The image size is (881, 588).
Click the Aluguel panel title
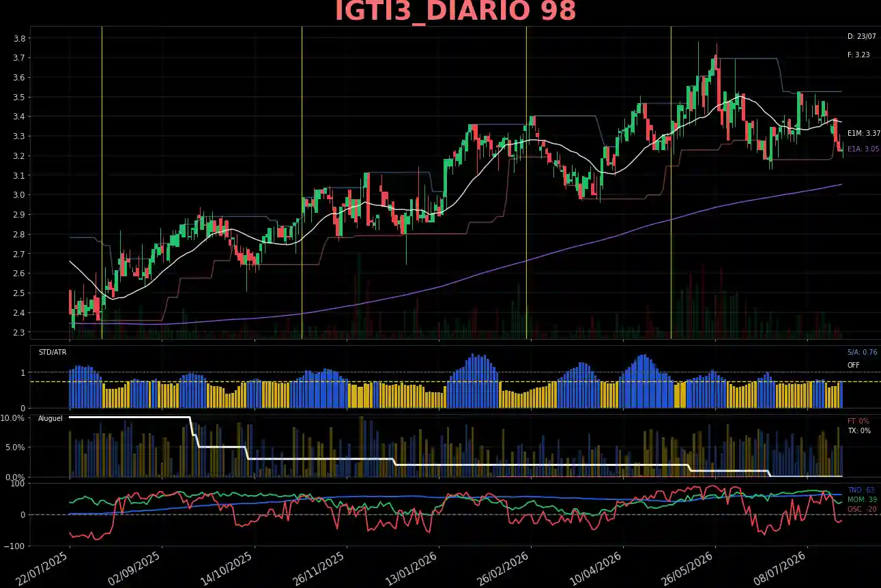pos(50,418)
